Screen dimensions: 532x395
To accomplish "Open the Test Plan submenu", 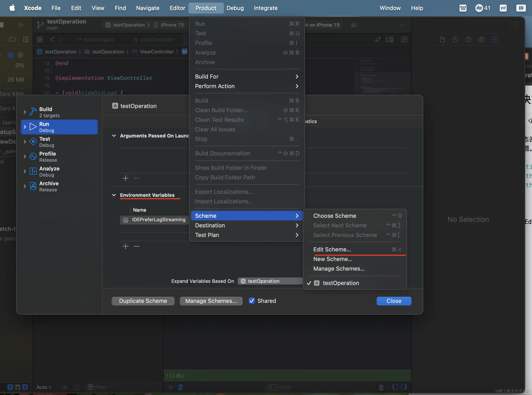I will coord(247,235).
